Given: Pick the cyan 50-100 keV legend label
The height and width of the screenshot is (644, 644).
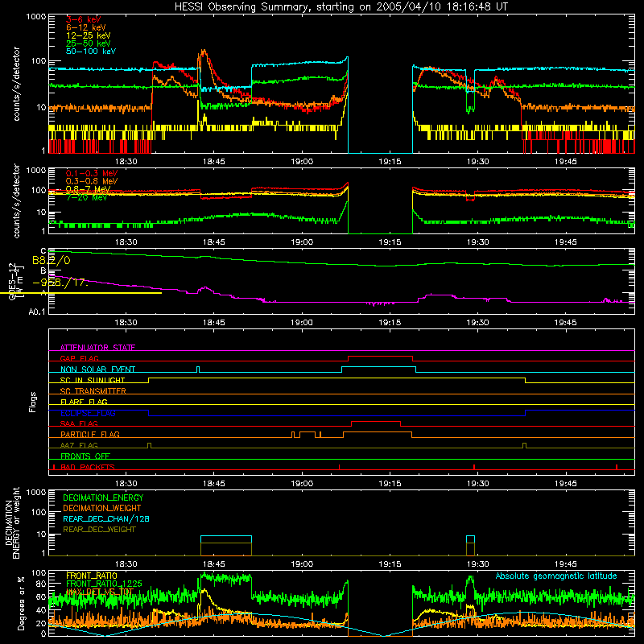Looking at the screenshot, I should click(91, 52).
